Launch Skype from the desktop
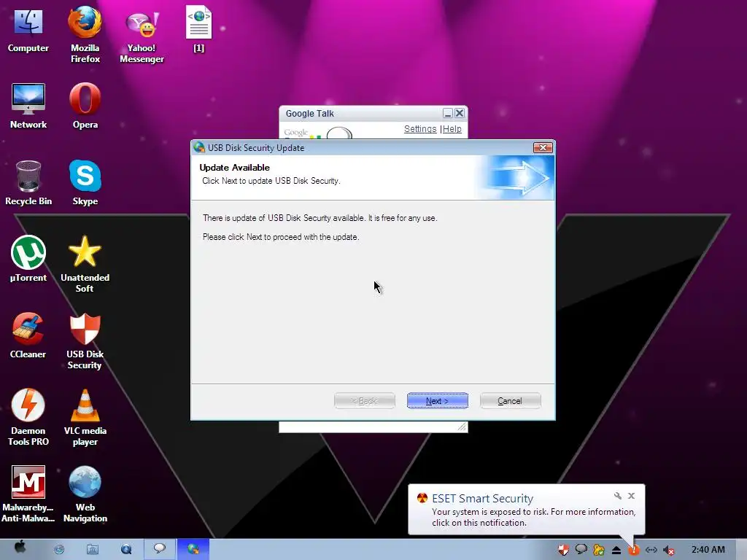The width and height of the screenshot is (747, 560). pyautogui.click(x=85, y=183)
